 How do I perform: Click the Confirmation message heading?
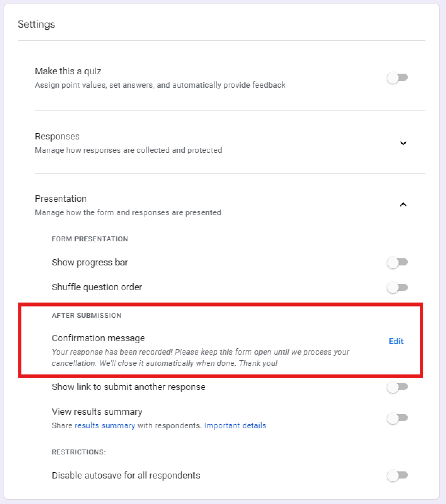[x=98, y=338]
